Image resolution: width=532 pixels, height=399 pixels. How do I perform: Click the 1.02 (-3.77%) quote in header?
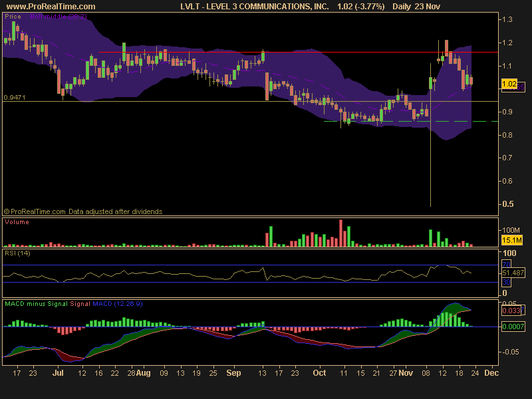360,7
